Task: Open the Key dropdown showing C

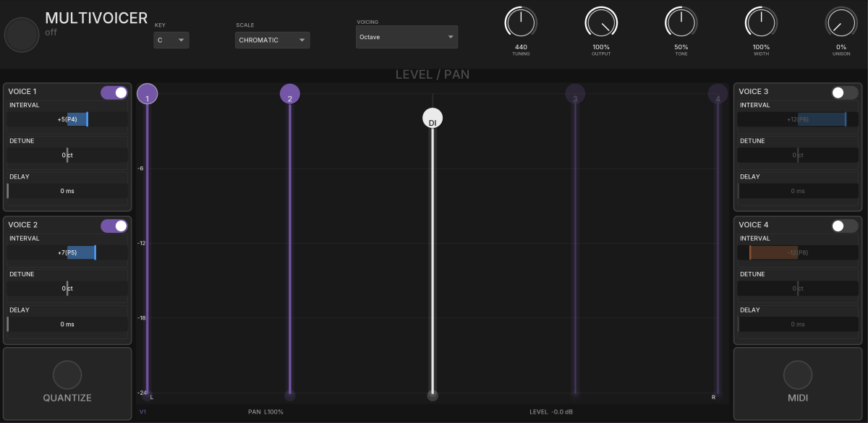Action: 171,40
